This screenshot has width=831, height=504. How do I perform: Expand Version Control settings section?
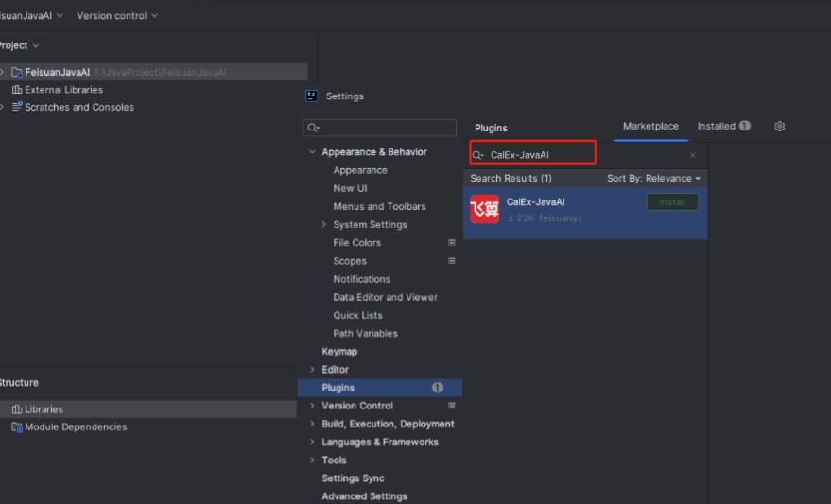(312, 406)
